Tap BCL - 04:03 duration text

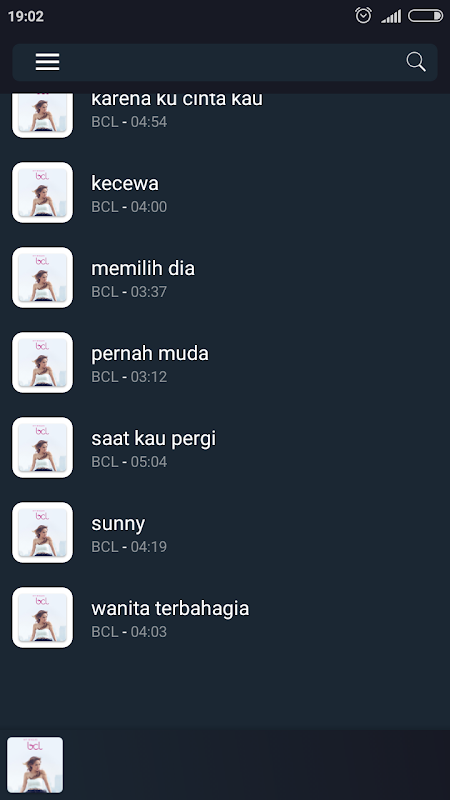point(129,632)
